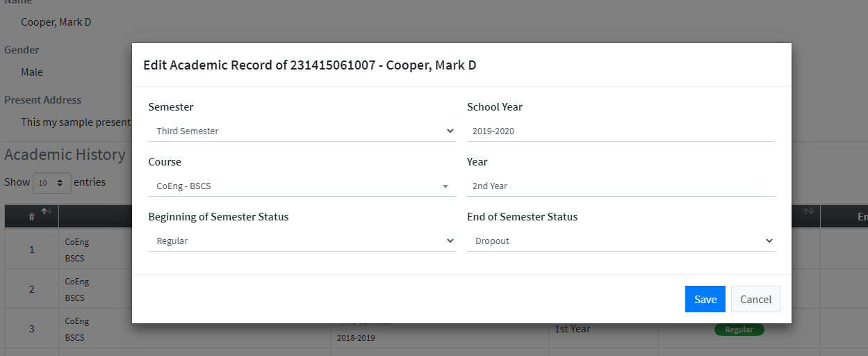The height and width of the screenshot is (356, 868).
Task: Click the 1st Year cell in row 3
Action: pos(572,329)
